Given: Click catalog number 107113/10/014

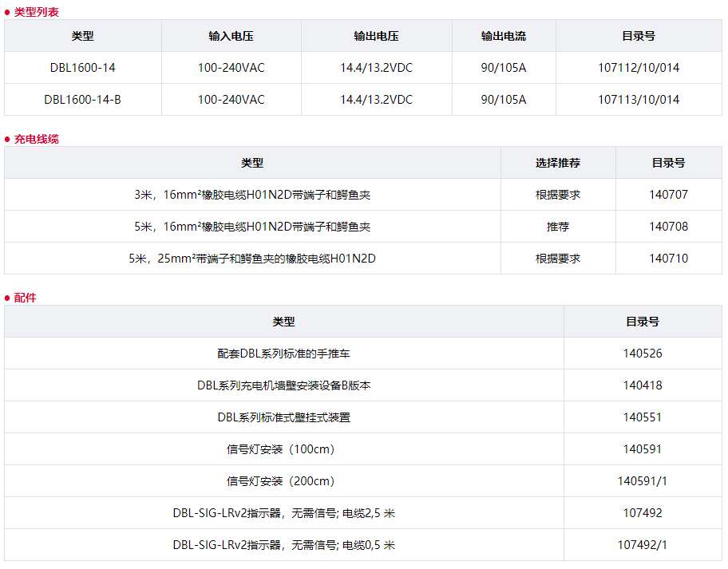Looking at the screenshot, I should (x=638, y=100).
